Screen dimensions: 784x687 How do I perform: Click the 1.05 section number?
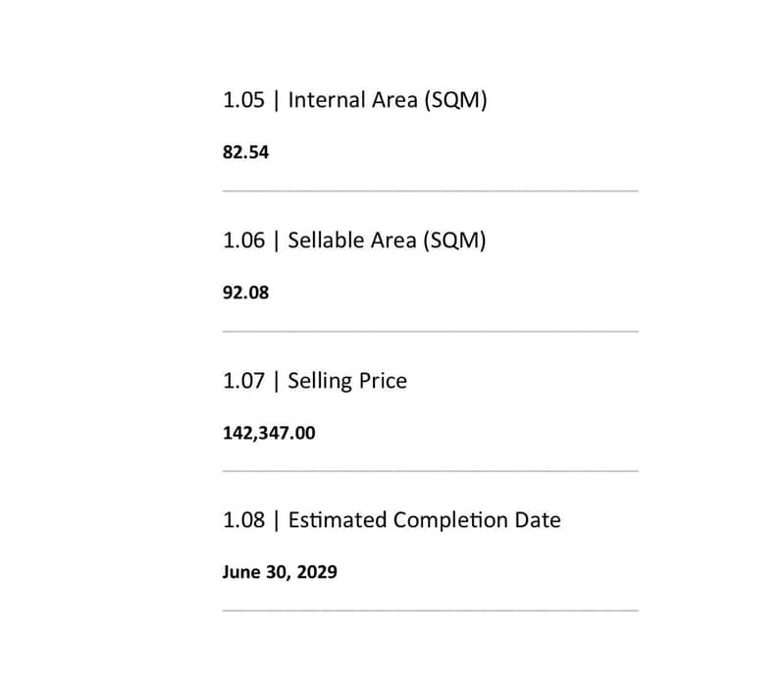(x=243, y=100)
